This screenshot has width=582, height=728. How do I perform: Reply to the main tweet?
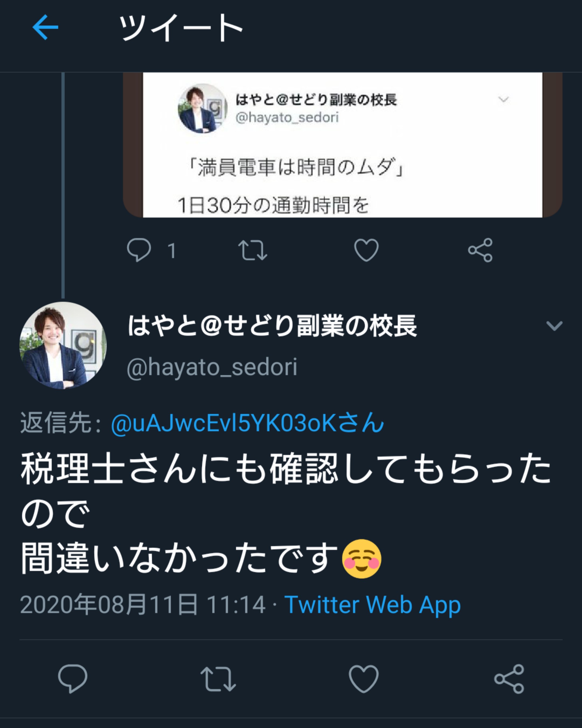point(72,679)
